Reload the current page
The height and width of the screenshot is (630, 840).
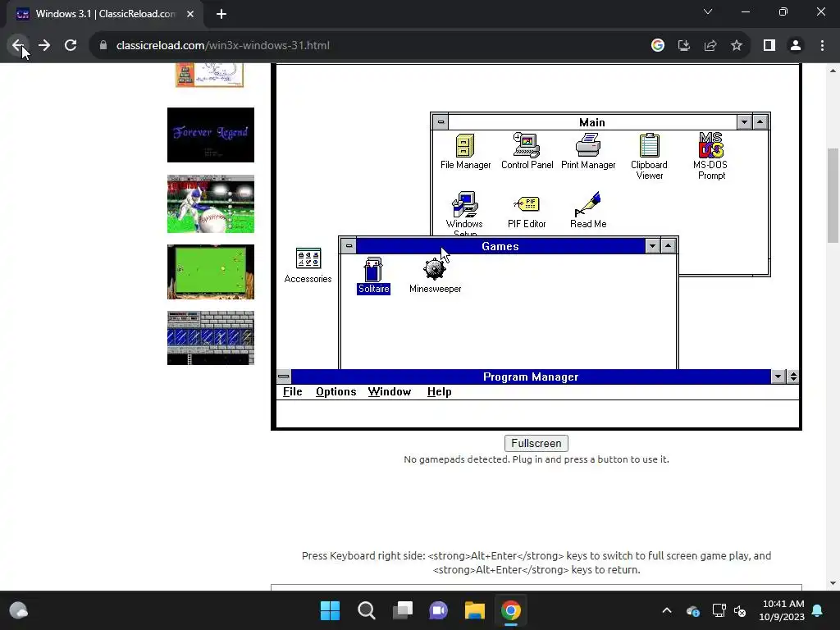coord(71,46)
